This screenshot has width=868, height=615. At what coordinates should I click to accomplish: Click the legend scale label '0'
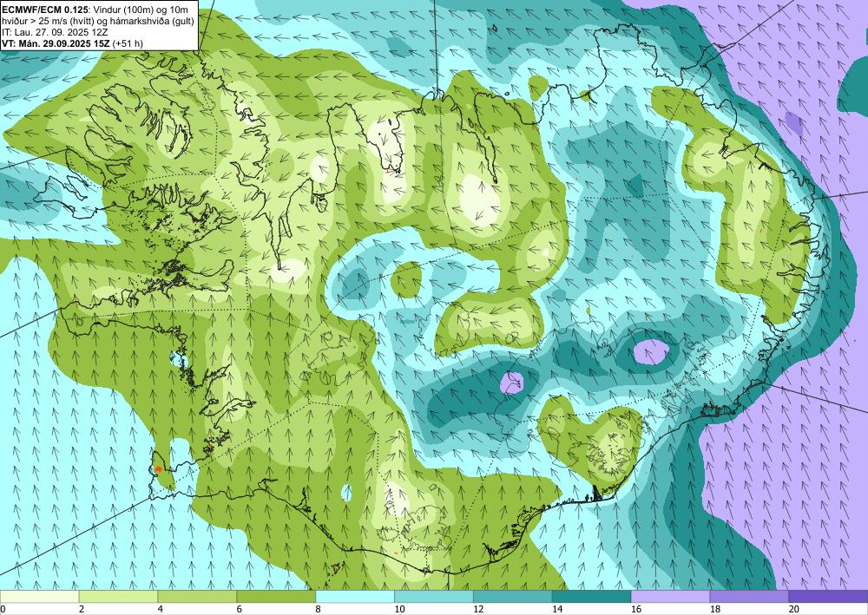3,610
